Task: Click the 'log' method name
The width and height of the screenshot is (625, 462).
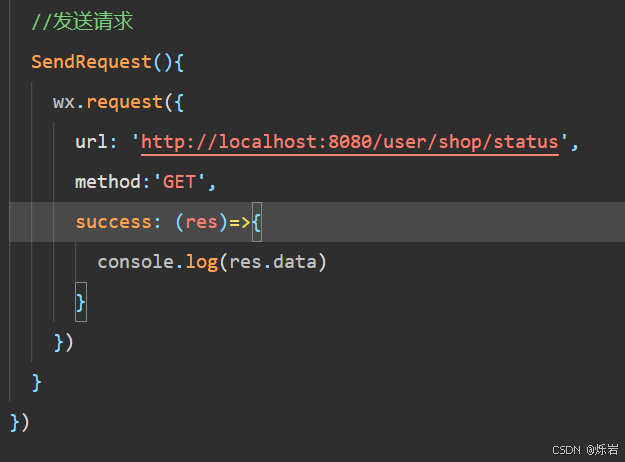Action: pos(202,263)
